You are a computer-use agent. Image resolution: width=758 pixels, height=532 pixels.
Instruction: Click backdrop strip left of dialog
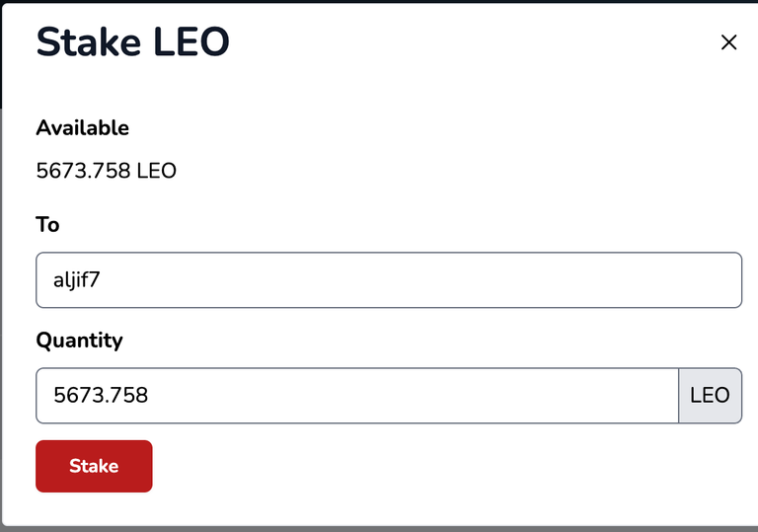(1, 314)
